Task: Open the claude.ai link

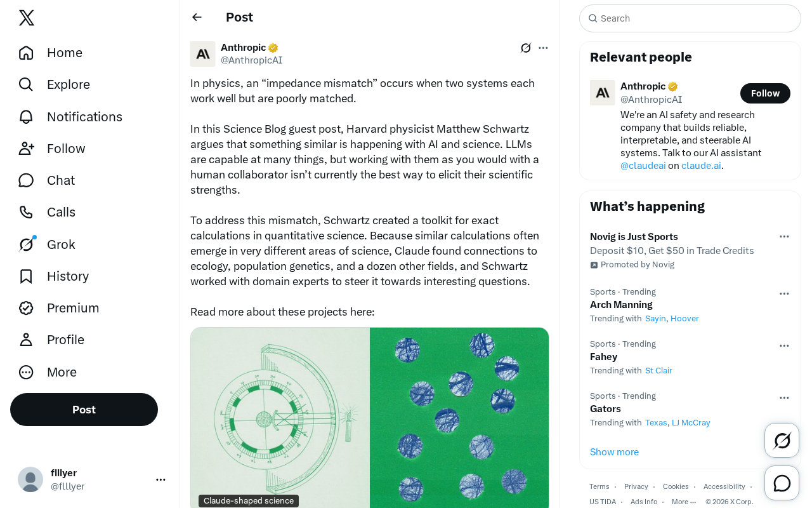Action: (x=701, y=166)
